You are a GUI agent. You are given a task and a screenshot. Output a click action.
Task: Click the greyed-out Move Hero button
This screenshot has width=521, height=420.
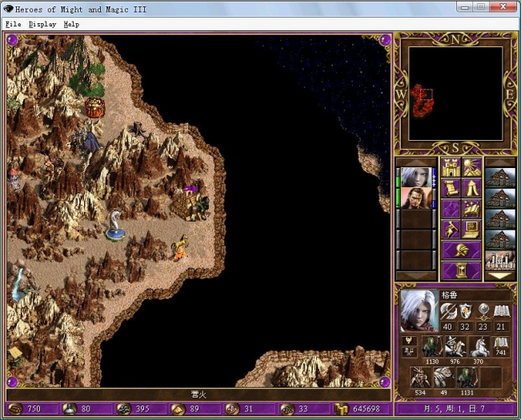click(x=451, y=209)
